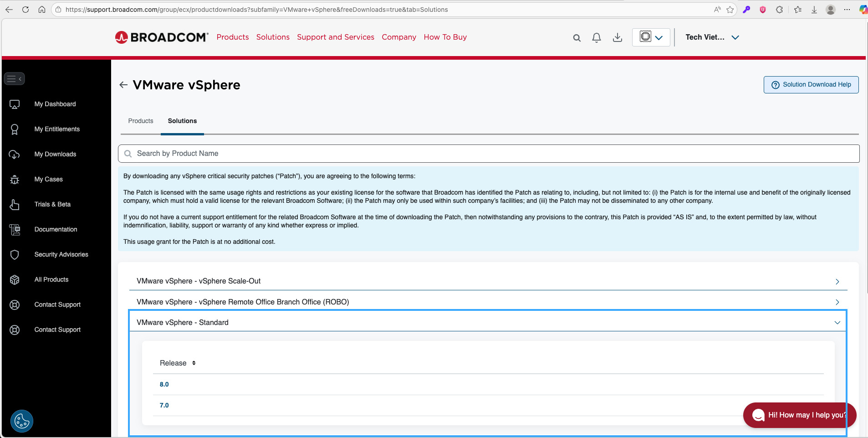
Task: Open the purple key extension icon
Action: coord(746,10)
